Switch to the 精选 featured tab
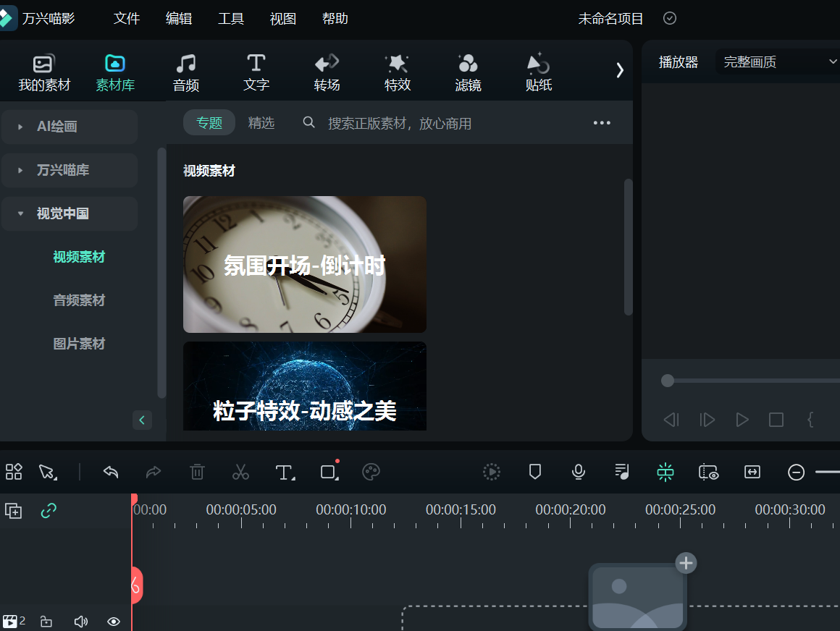The width and height of the screenshot is (840, 631). 261,122
